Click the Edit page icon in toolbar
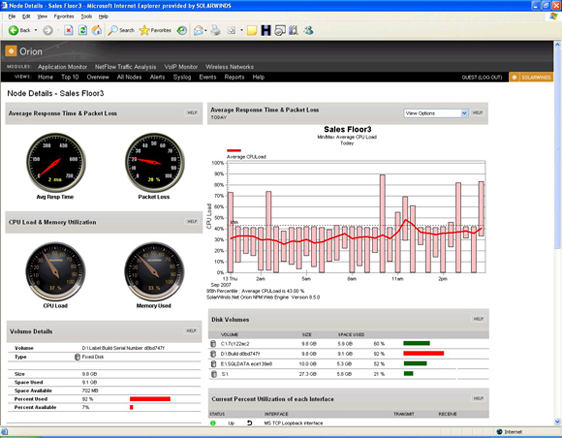 [232, 30]
